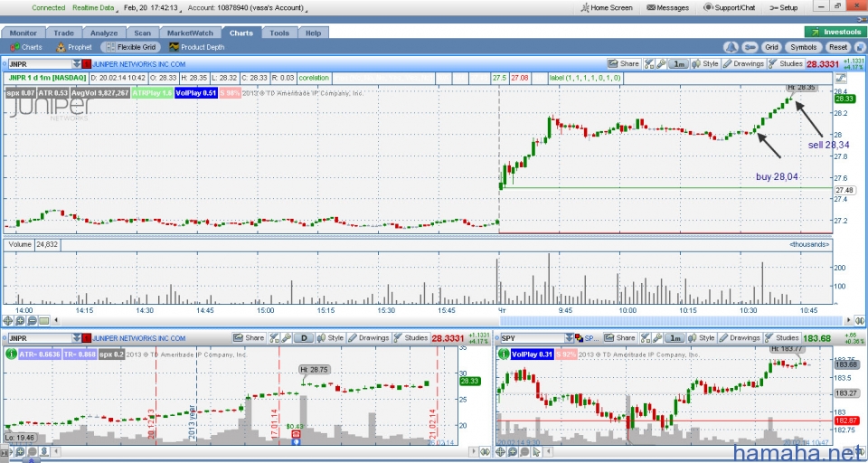Expand the daily chart symbol dropdown arrow
The width and height of the screenshot is (868, 463).
click(76, 338)
